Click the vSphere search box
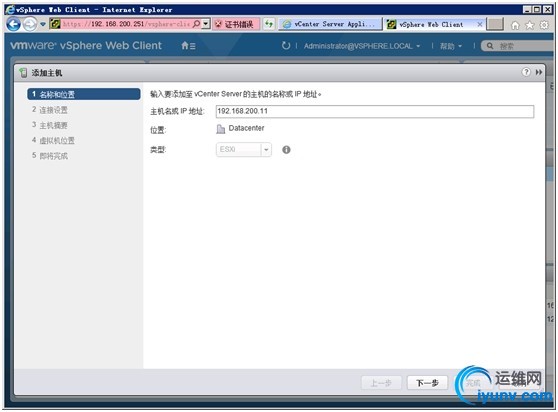558x412 pixels. pos(518,46)
